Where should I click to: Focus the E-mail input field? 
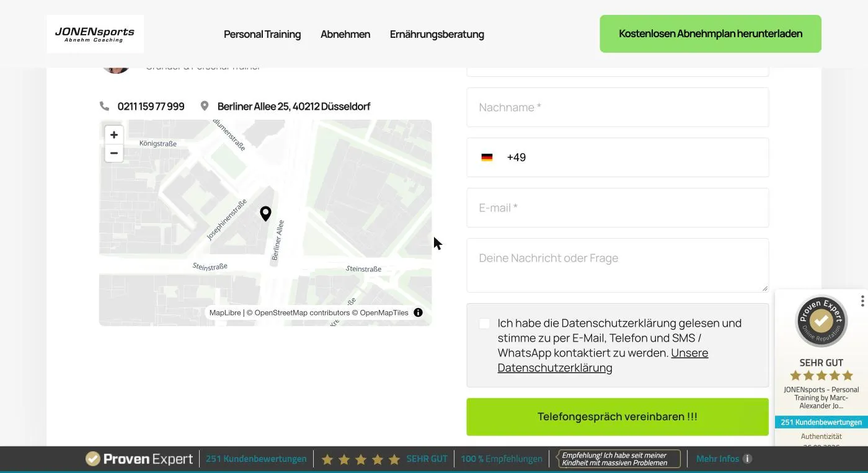tap(618, 208)
